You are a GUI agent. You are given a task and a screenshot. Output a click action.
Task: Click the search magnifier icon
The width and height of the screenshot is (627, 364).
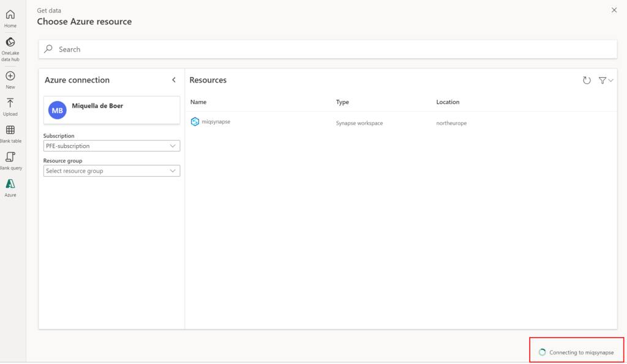pyautogui.click(x=48, y=49)
